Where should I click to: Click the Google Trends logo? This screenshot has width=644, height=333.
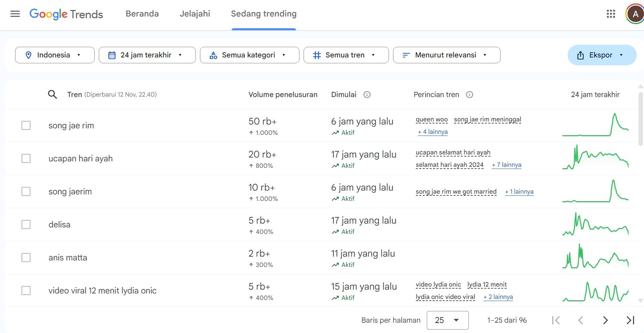(66, 14)
